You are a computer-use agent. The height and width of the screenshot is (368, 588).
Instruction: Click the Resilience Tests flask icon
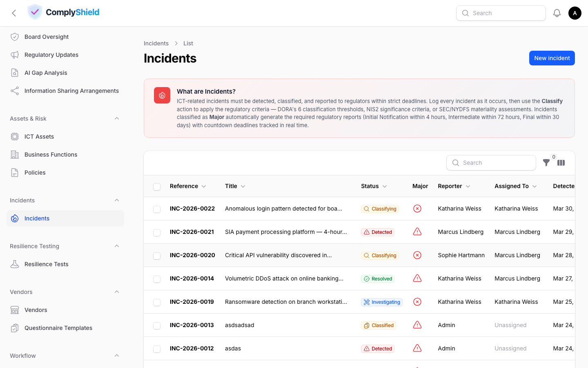[15, 264]
